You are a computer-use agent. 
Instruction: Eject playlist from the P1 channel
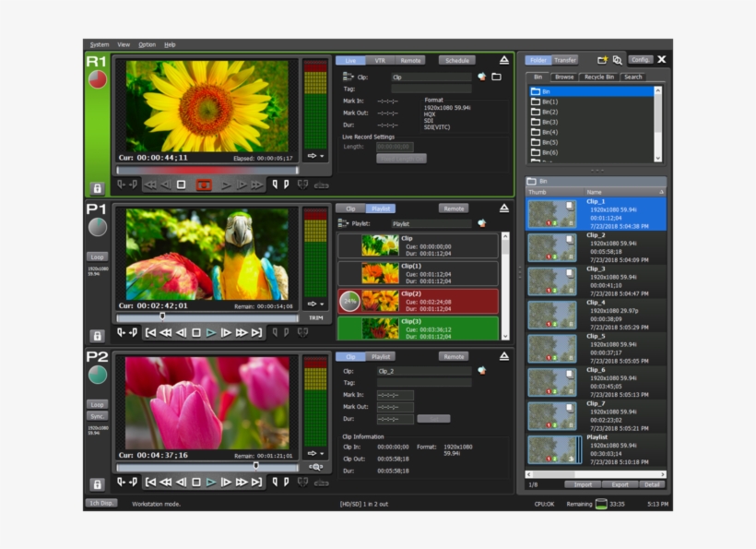(503, 208)
